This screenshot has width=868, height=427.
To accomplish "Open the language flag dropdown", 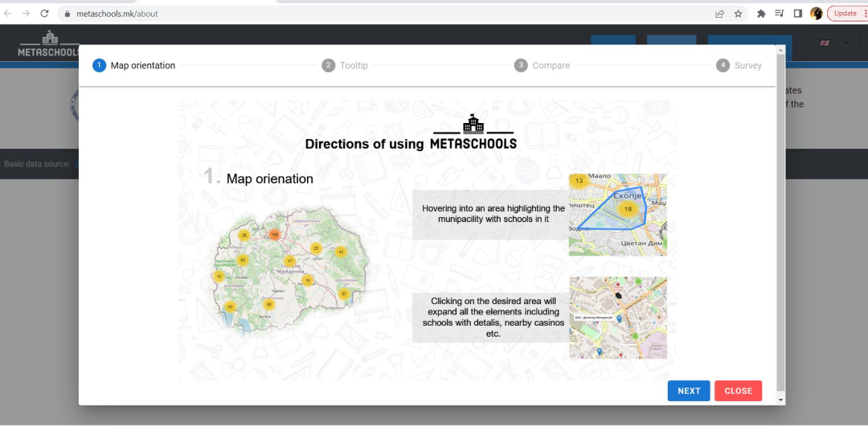I will pyautogui.click(x=833, y=43).
